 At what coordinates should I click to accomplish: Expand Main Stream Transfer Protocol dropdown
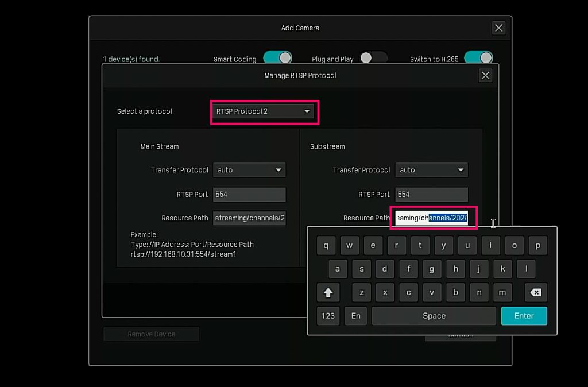[249, 170]
